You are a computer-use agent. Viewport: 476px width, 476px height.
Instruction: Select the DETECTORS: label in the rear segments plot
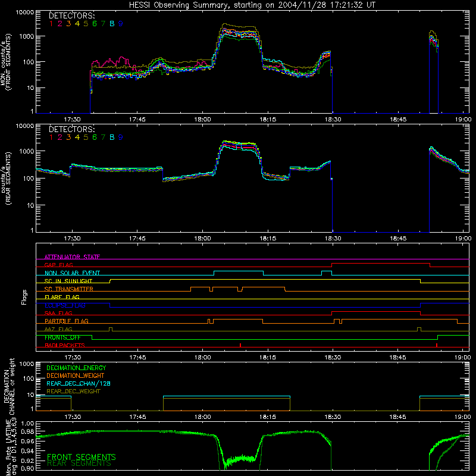(72, 129)
